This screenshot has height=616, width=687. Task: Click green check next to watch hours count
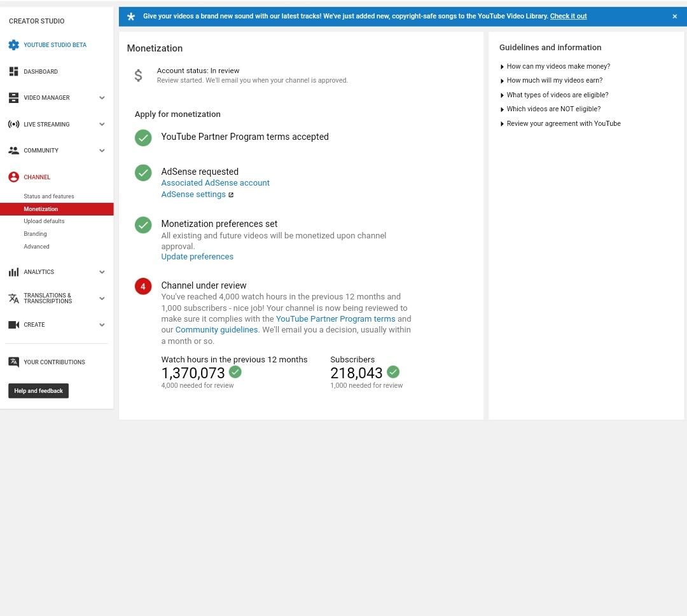pos(235,372)
